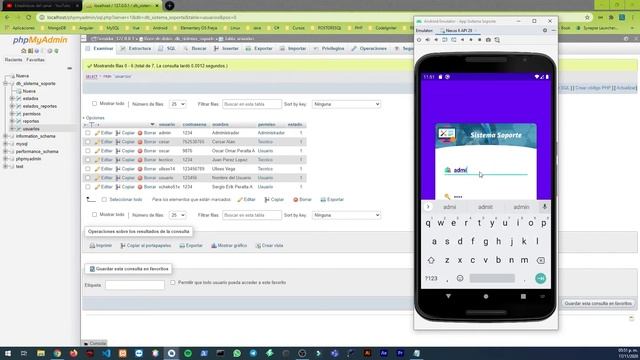Click Borrar icon for the tecnico row
This screenshot has height=360, width=640.
pyautogui.click(x=140, y=160)
